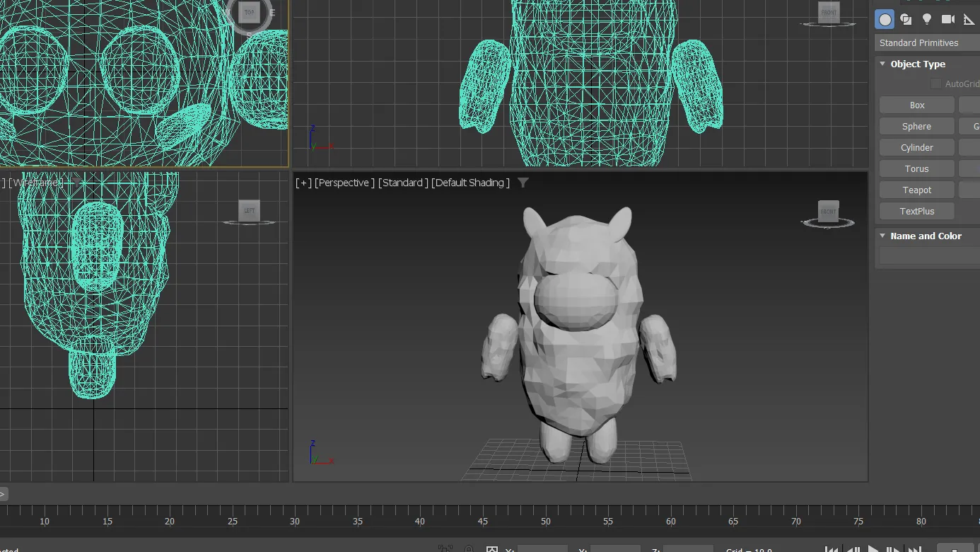Image resolution: width=980 pixels, height=552 pixels.
Task: Click the ViewCube in the Perspective viewport
Action: [x=828, y=212]
